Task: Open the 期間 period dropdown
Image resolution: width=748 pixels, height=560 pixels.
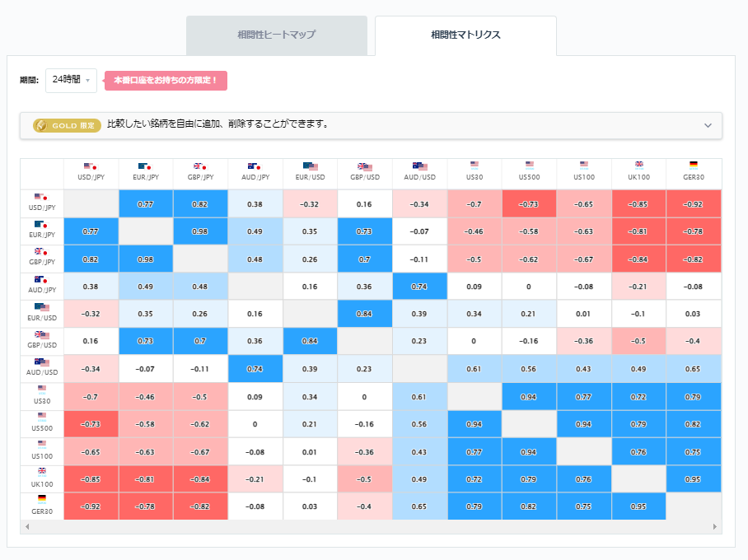Action: pyautogui.click(x=71, y=81)
